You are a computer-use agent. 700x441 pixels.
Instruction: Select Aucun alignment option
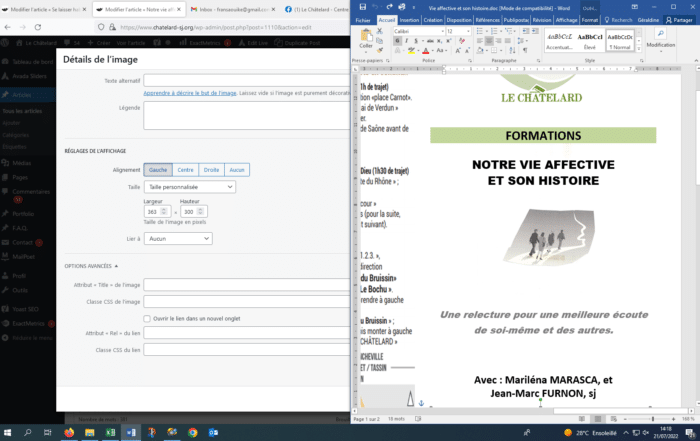(237, 170)
